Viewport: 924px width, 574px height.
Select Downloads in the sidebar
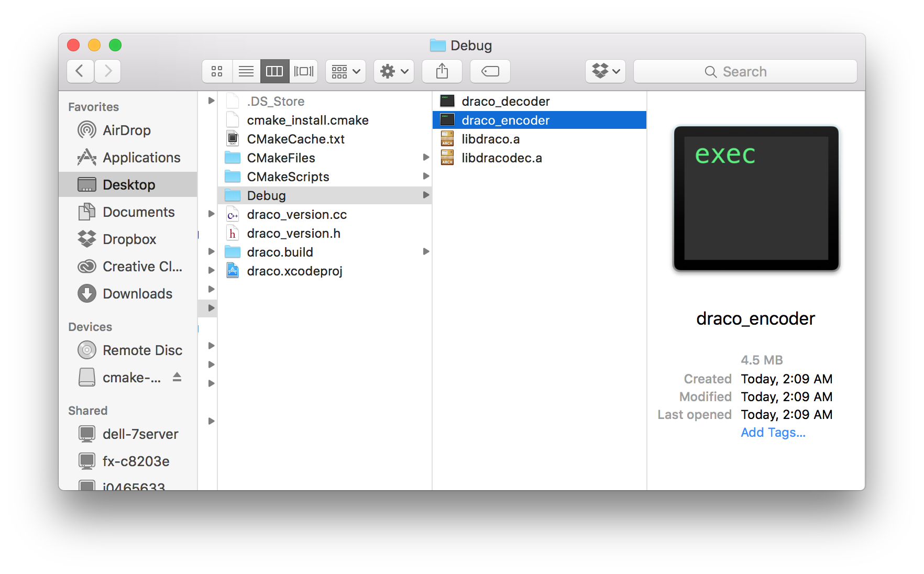pos(137,294)
